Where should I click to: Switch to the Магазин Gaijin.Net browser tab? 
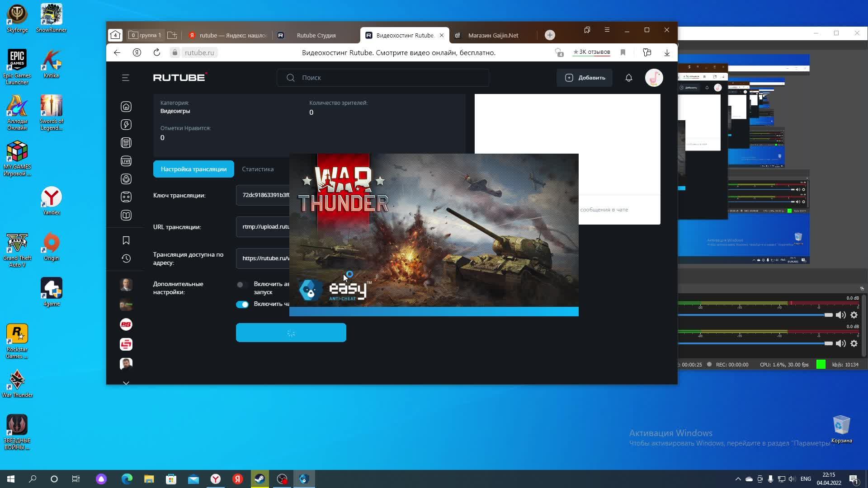(493, 35)
